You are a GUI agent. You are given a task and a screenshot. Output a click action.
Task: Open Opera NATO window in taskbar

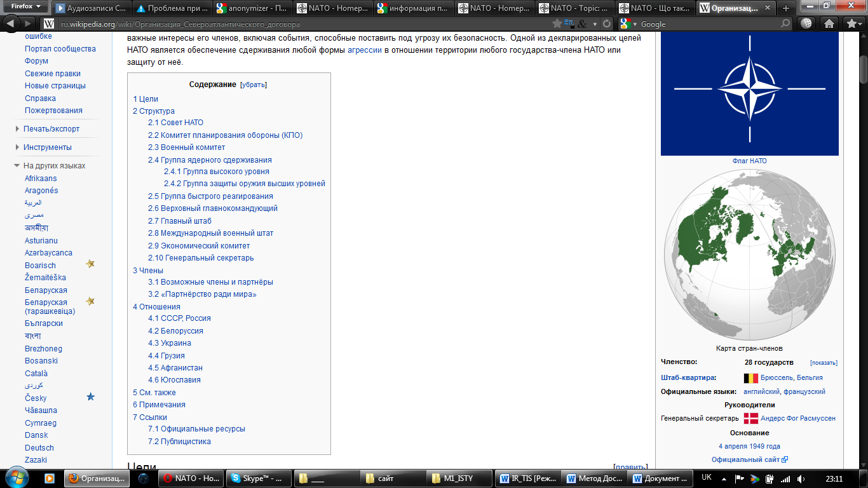(191, 478)
